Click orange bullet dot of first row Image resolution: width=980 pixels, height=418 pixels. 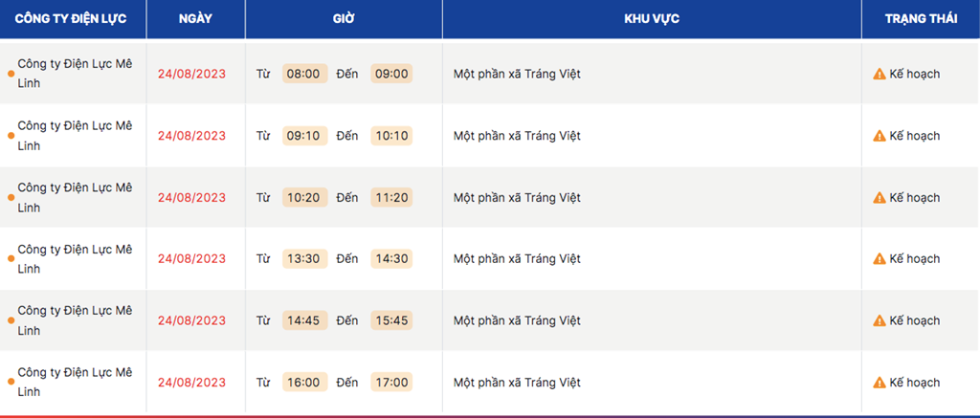coord(11,74)
